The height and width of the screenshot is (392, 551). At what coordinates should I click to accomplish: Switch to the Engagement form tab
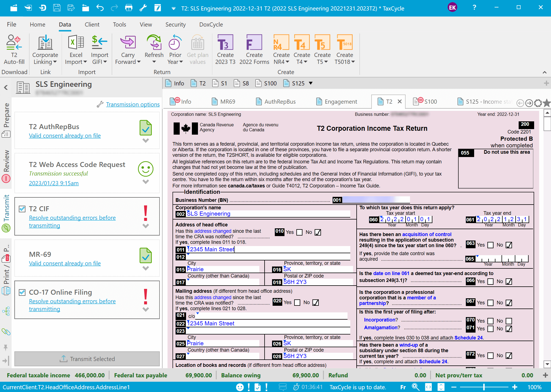point(336,102)
